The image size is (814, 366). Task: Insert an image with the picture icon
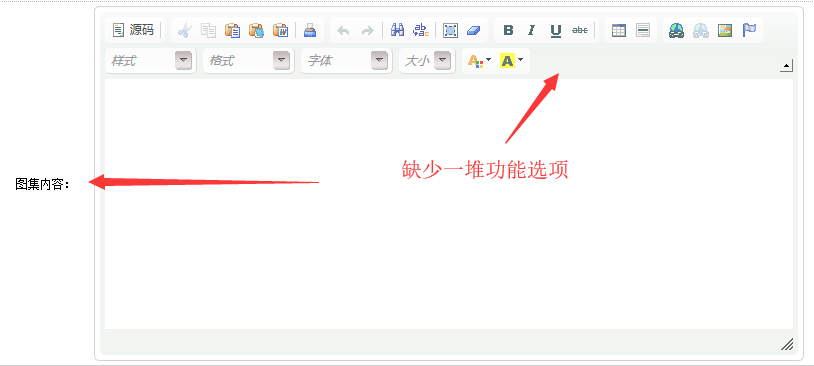tap(725, 30)
